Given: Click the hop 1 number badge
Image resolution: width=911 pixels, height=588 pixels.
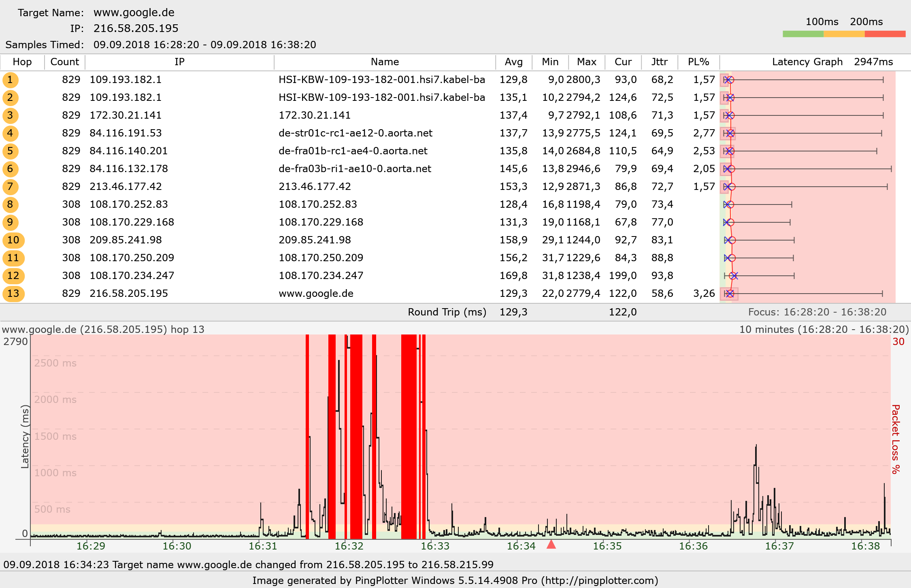Looking at the screenshot, I should click(x=10, y=80).
